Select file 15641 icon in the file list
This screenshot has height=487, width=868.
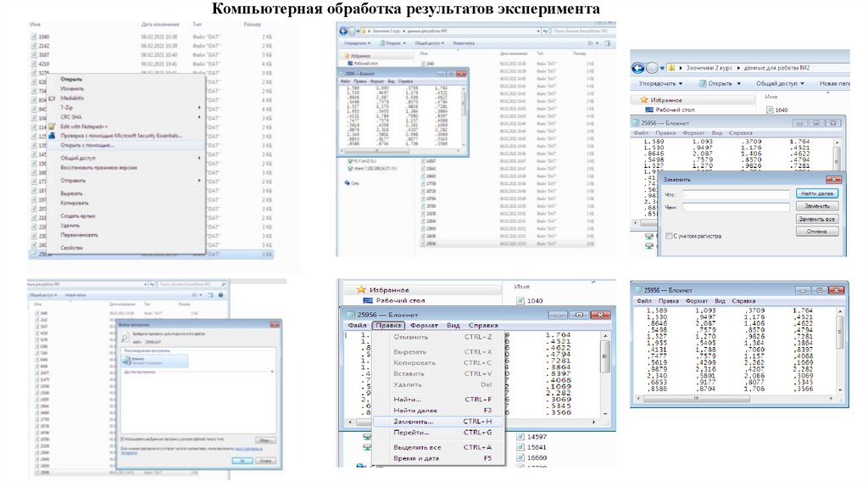click(519, 447)
